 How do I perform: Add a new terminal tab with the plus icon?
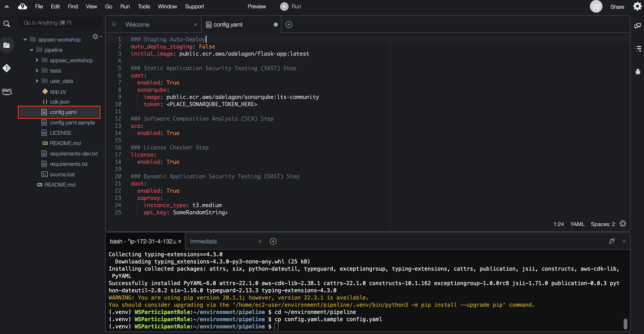(273, 241)
